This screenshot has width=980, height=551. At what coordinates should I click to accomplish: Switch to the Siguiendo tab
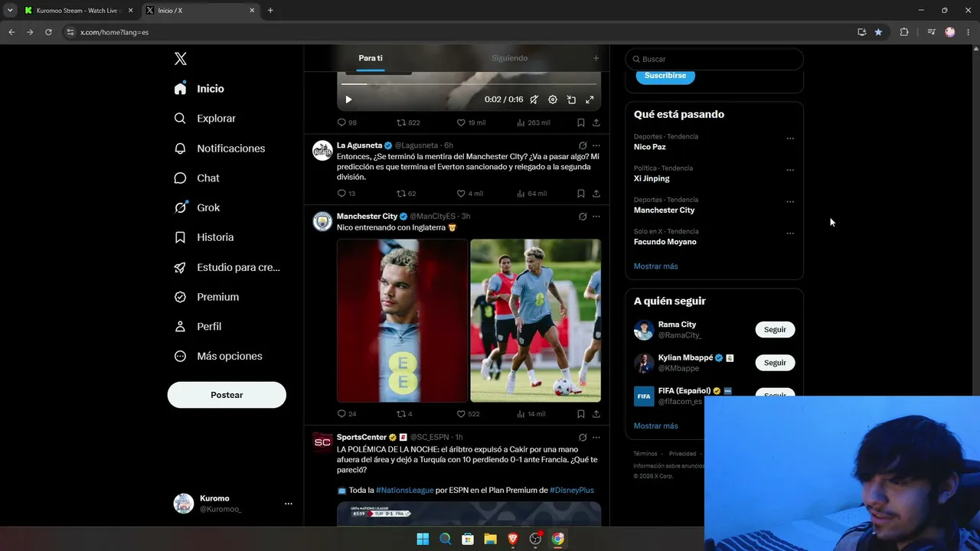coord(510,58)
